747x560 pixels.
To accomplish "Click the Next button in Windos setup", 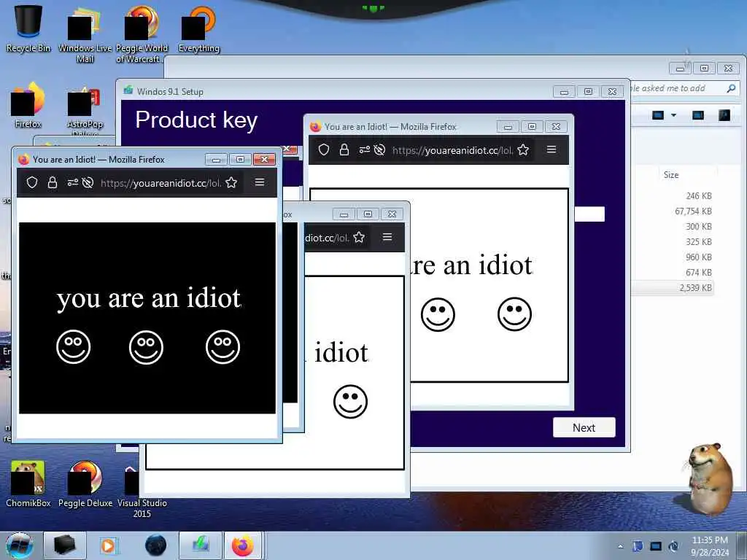I will 584,427.
